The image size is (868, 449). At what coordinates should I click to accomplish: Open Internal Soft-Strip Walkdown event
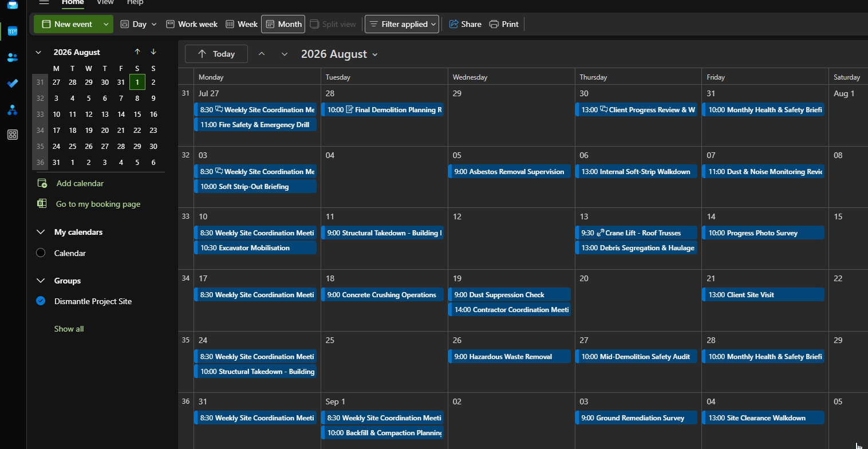click(x=637, y=171)
